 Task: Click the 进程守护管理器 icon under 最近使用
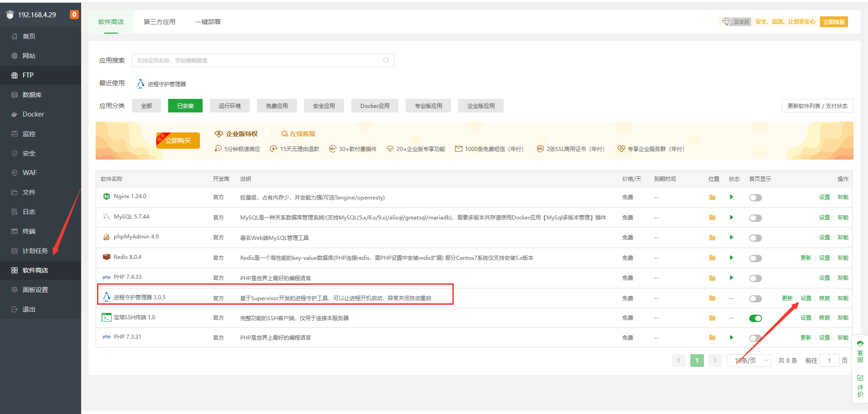click(x=141, y=84)
